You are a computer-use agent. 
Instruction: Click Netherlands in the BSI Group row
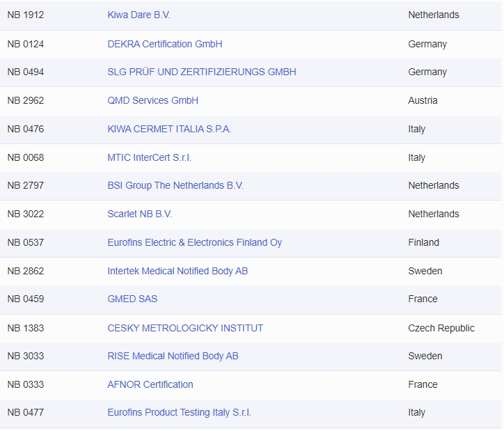coord(434,185)
